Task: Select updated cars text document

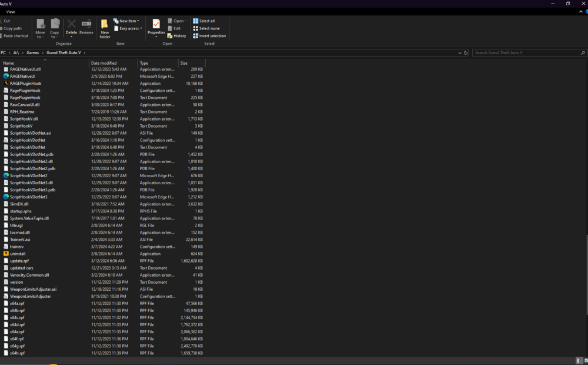Action: [x=21, y=268]
